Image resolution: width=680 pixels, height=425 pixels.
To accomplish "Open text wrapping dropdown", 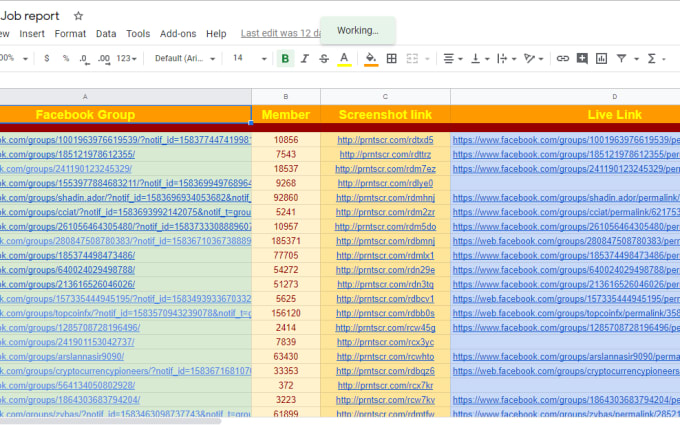I will [506, 58].
